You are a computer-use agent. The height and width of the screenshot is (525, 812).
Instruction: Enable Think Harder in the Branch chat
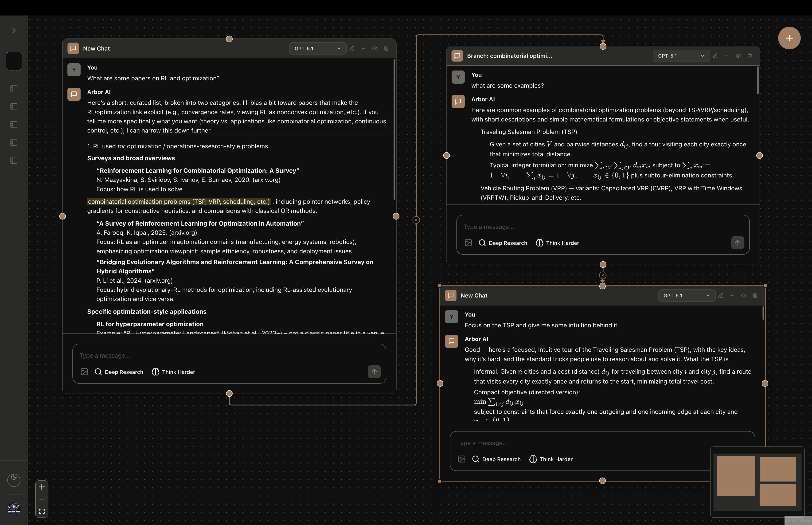tap(558, 243)
